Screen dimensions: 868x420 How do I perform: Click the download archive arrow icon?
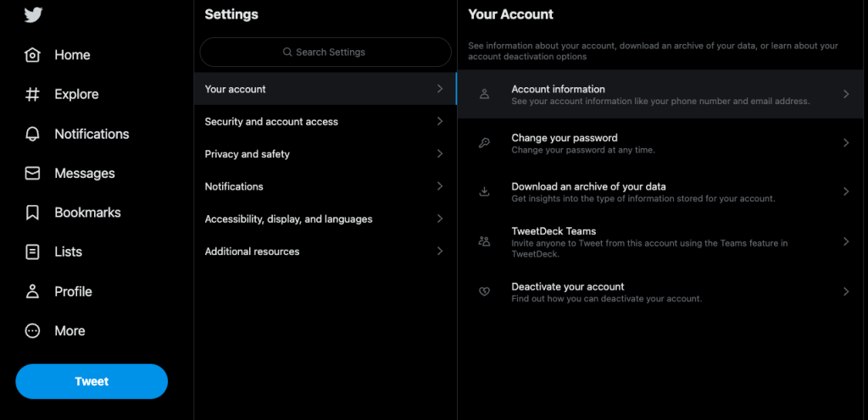(x=485, y=191)
